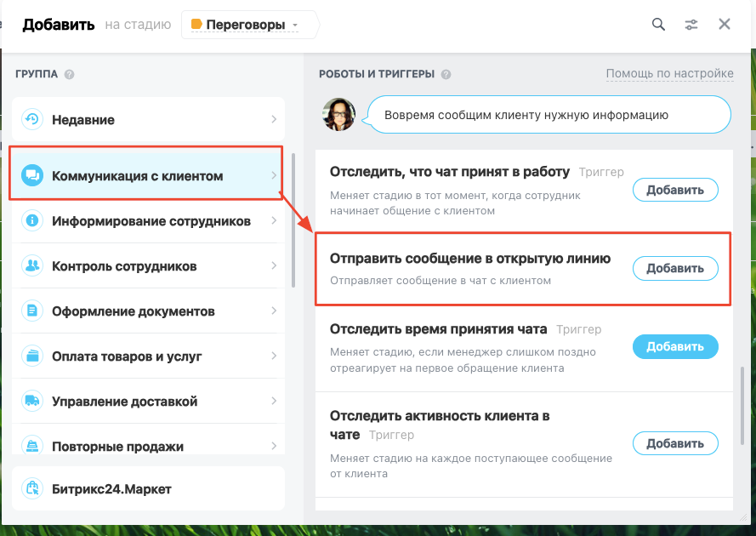The image size is (756, 536).
Task: Click title Отправить сообщение в открытую линию
Action: point(470,259)
